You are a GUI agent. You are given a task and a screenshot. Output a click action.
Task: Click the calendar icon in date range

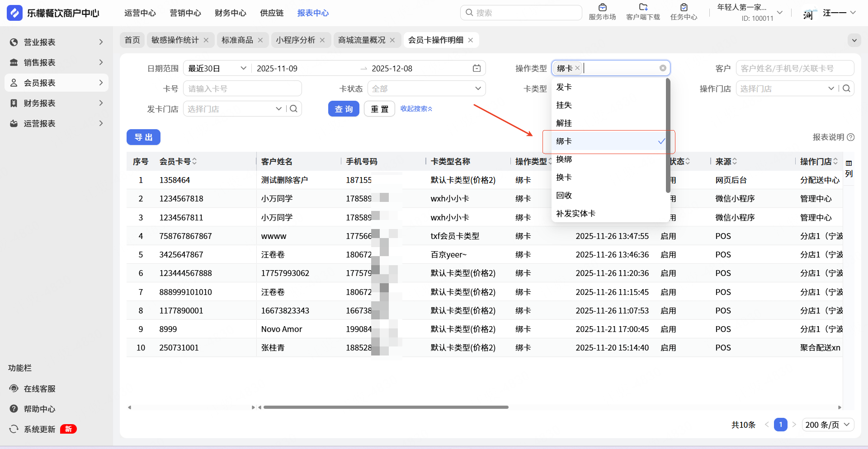(476, 68)
